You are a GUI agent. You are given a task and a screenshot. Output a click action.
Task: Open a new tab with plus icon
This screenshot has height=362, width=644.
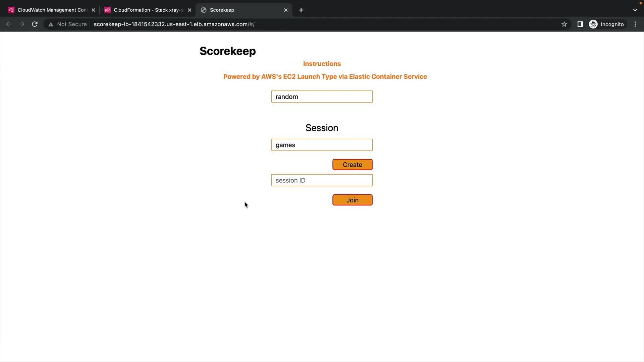(301, 10)
